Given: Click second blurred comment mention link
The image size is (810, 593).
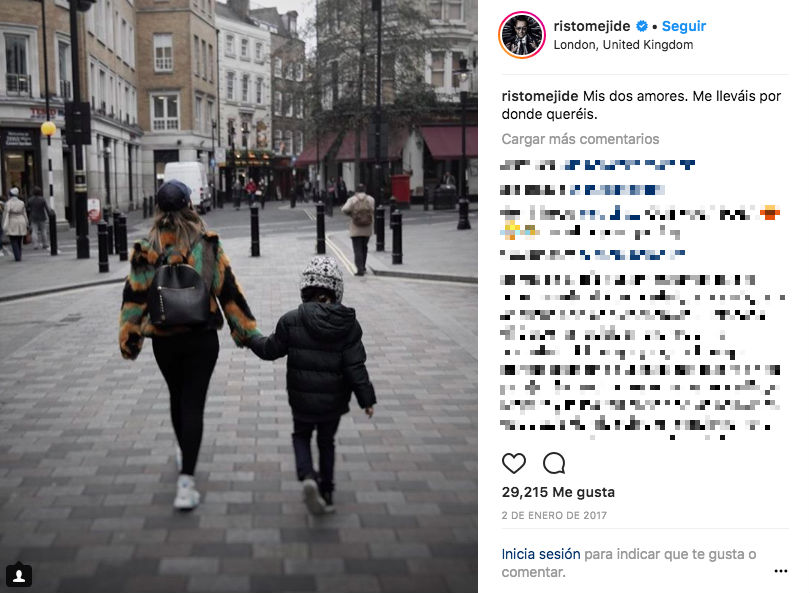Looking at the screenshot, I should coord(617,190).
